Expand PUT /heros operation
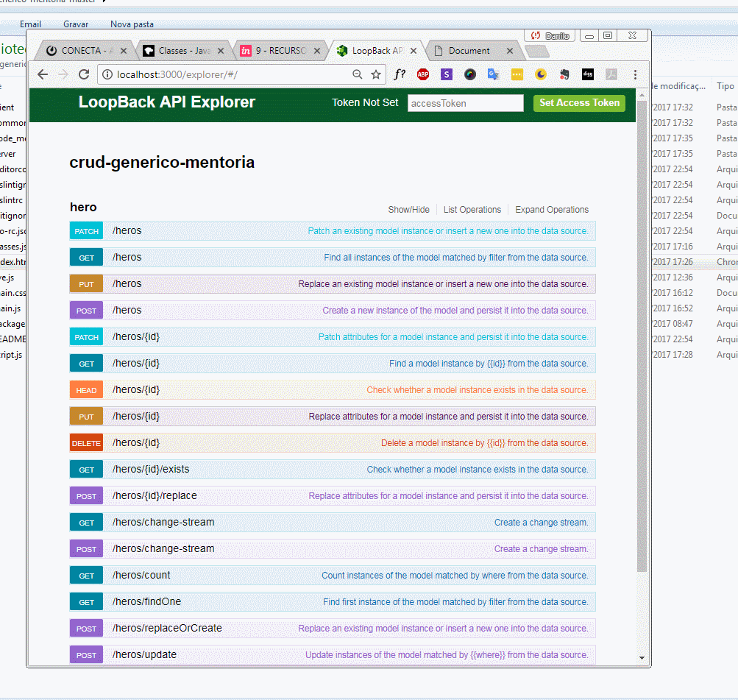738x700 pixels. click(x=333, y=284)
